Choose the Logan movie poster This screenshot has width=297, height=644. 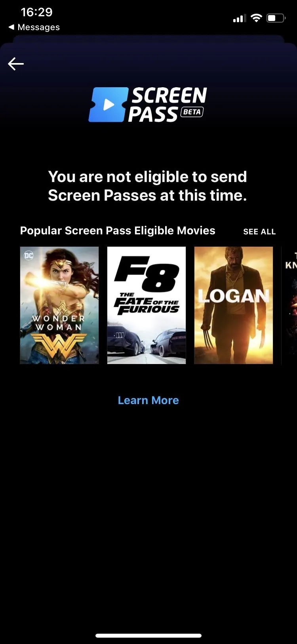point(234,305)
